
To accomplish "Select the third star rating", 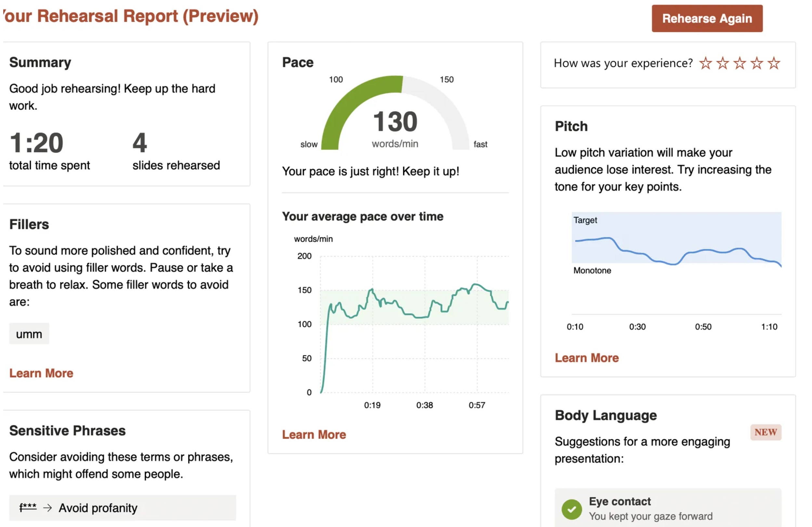I will [x=740, y=63].
